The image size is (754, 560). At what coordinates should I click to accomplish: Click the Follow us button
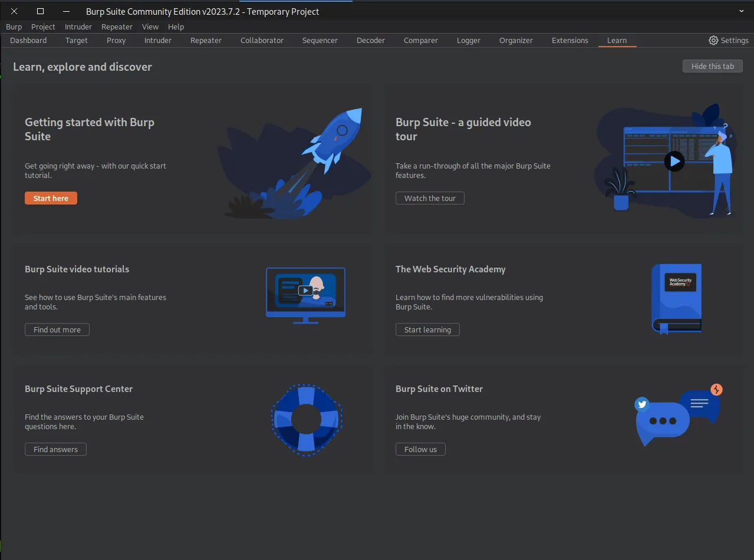pyautogui.click(x=420, y=450)
